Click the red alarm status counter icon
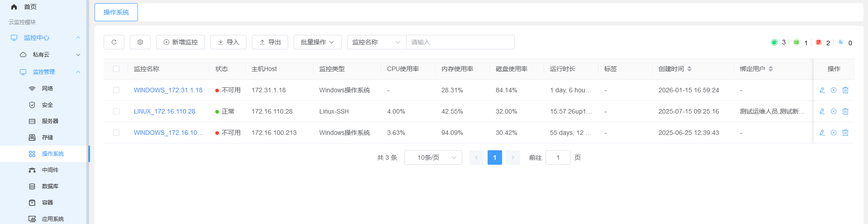 tap(819, 42)
